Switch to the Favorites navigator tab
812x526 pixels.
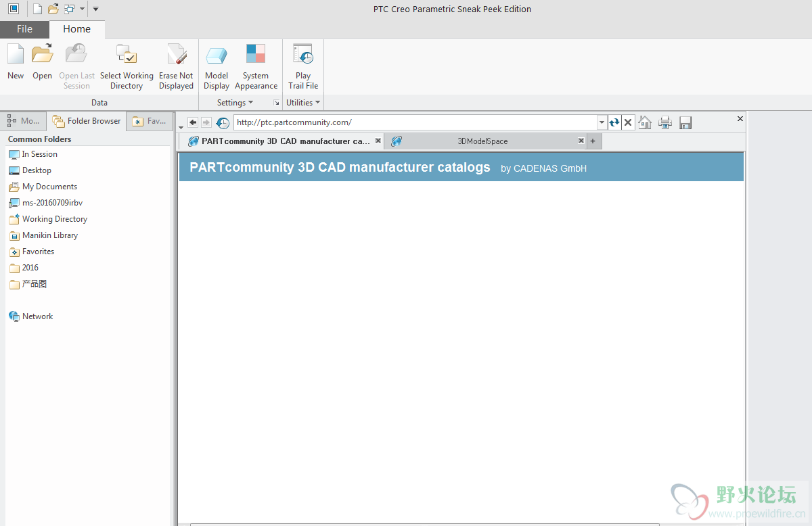click(x=149, y=121)
